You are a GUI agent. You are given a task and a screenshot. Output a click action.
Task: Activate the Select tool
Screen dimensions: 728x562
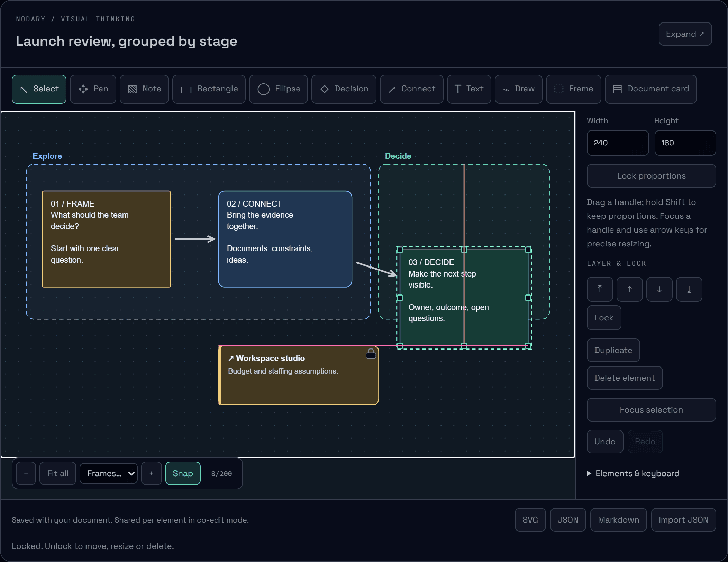(x=39, y=89)
